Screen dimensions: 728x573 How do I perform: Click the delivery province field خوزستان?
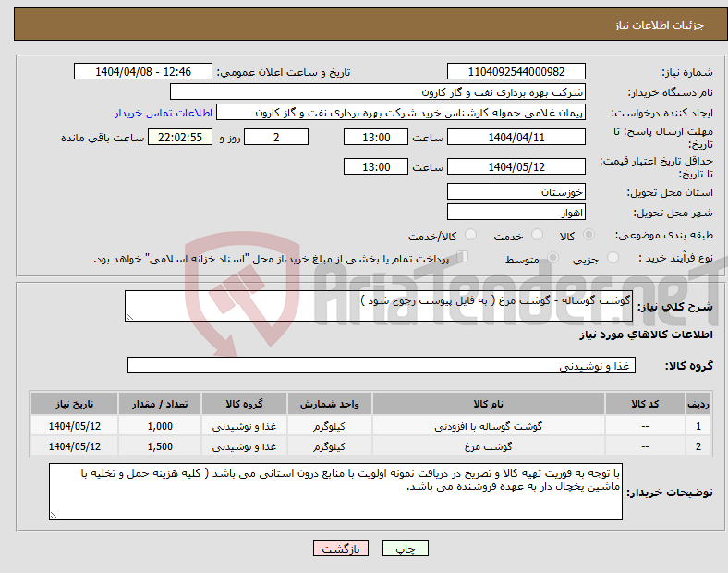coord(516,192)
